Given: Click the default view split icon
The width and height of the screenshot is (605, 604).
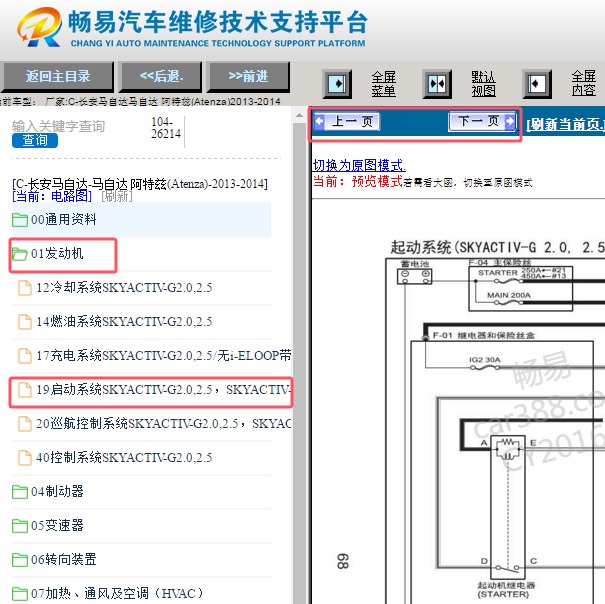Looking at the screenshot, I should 437,84.
